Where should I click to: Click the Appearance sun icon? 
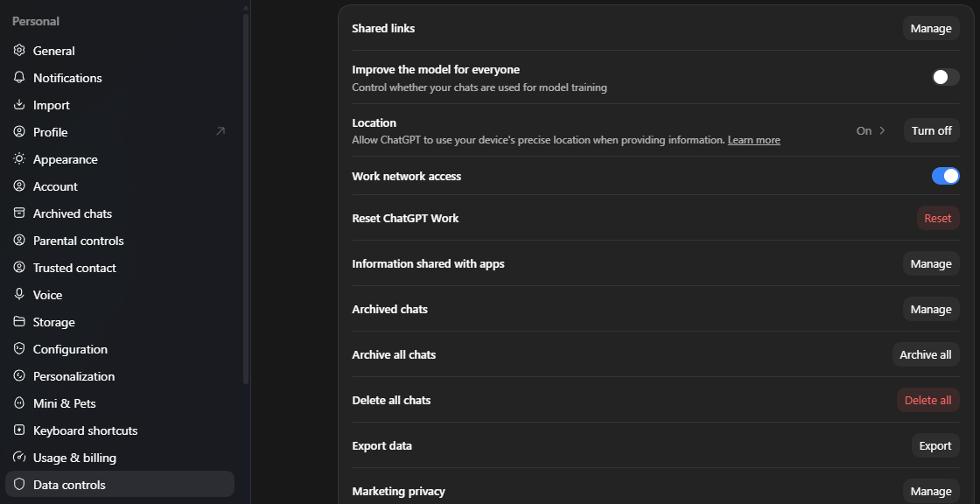pos(19,159)
